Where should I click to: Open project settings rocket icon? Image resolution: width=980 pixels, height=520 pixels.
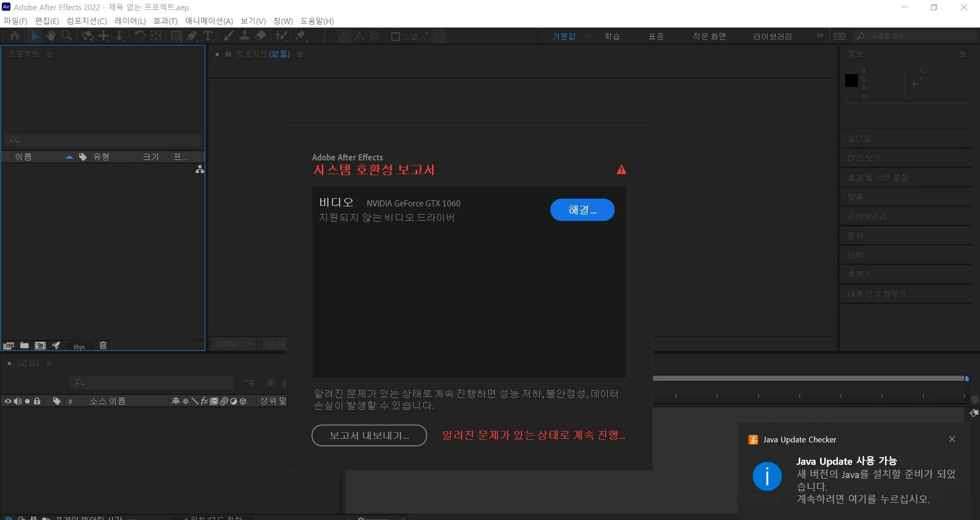click(56, 346)
